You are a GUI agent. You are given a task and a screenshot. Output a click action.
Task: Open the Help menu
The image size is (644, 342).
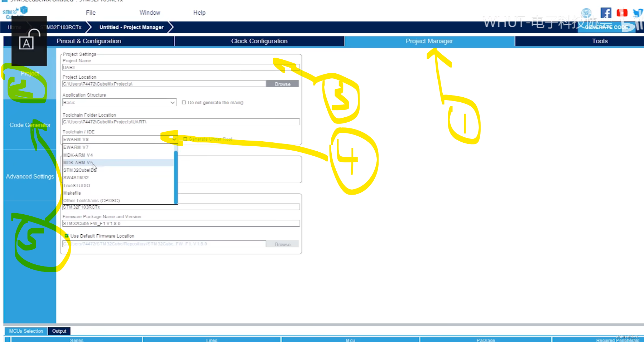200,13
